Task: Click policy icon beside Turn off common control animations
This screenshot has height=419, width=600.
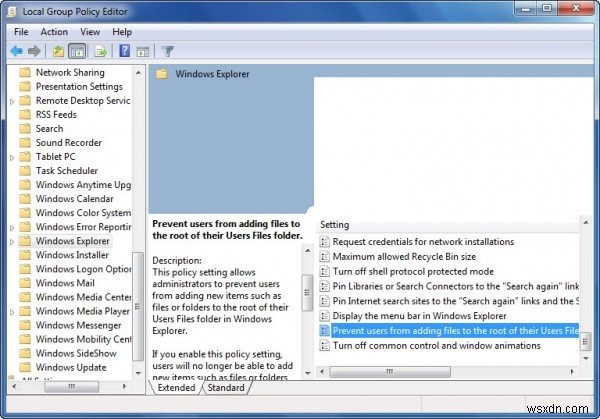Action: [324, 346]
